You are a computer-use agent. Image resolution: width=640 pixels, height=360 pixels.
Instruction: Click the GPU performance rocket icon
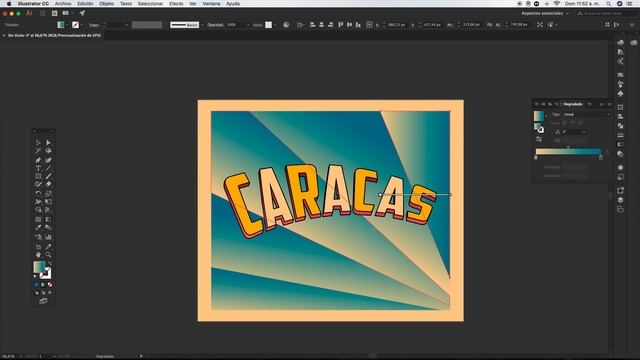82,13
